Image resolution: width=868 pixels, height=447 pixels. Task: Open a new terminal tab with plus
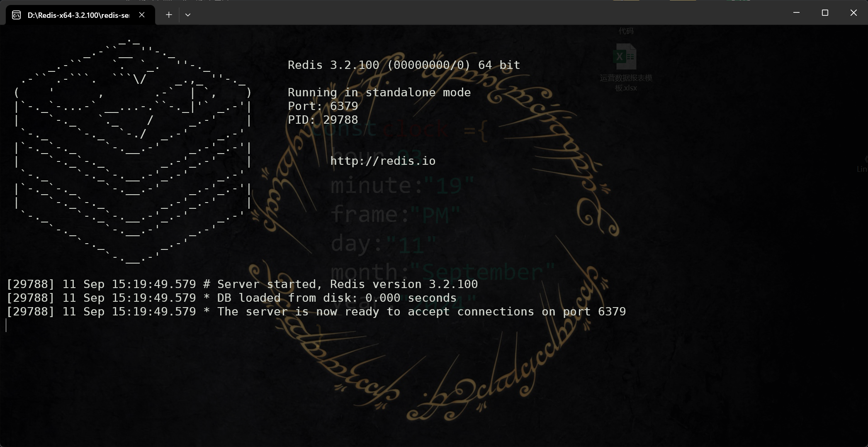[169, 15]
